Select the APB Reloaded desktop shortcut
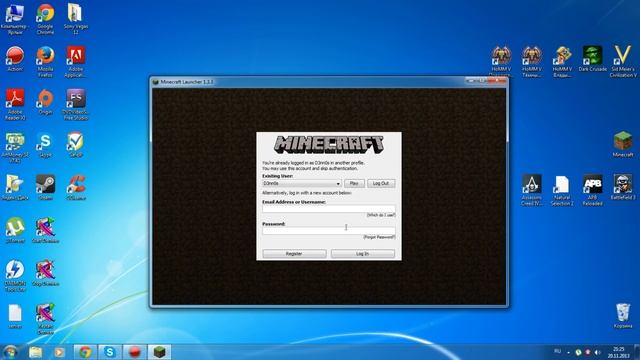The height and width of the screenshot is (360, 640). tap(593, 190)
